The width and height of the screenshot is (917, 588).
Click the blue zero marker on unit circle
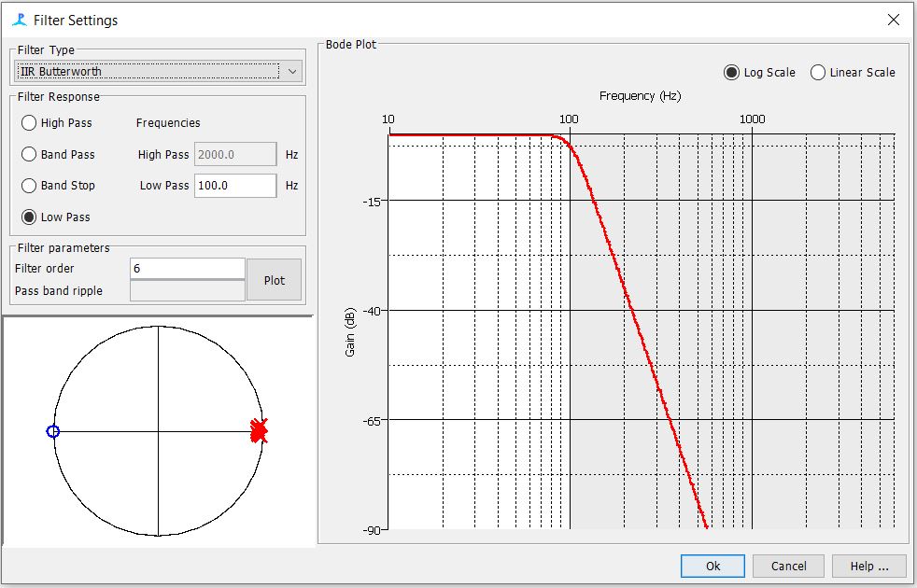pos(53,431)
